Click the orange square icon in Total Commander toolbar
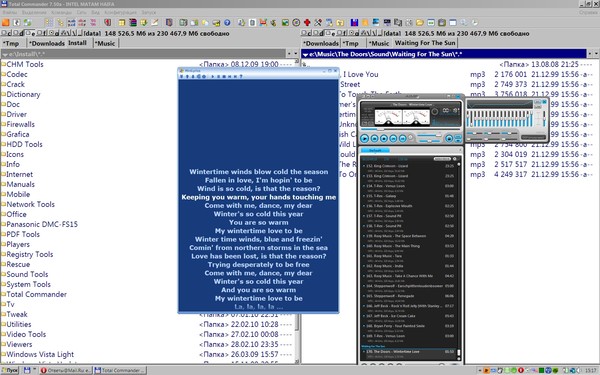 (5, 23)
